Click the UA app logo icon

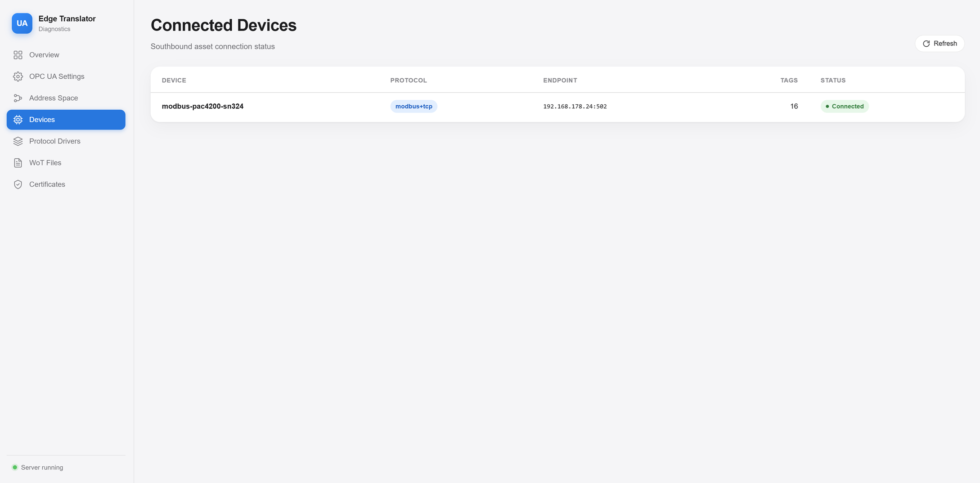click(22, 23)
